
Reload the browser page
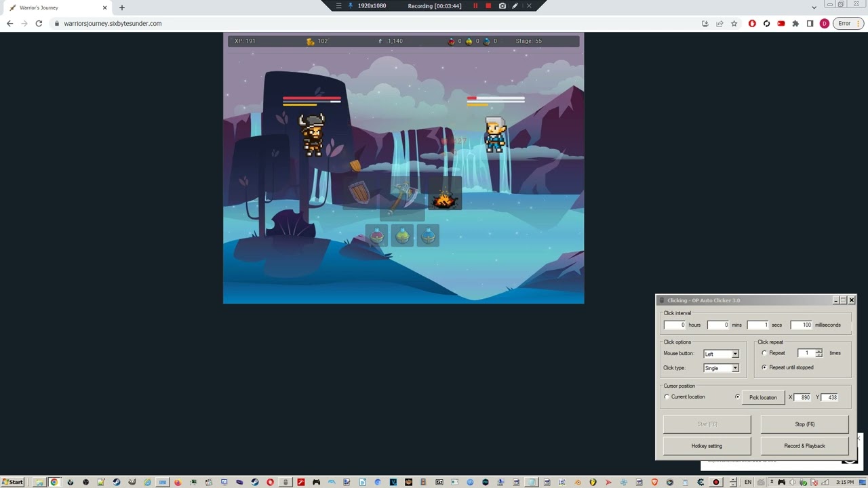pos(39,23)
